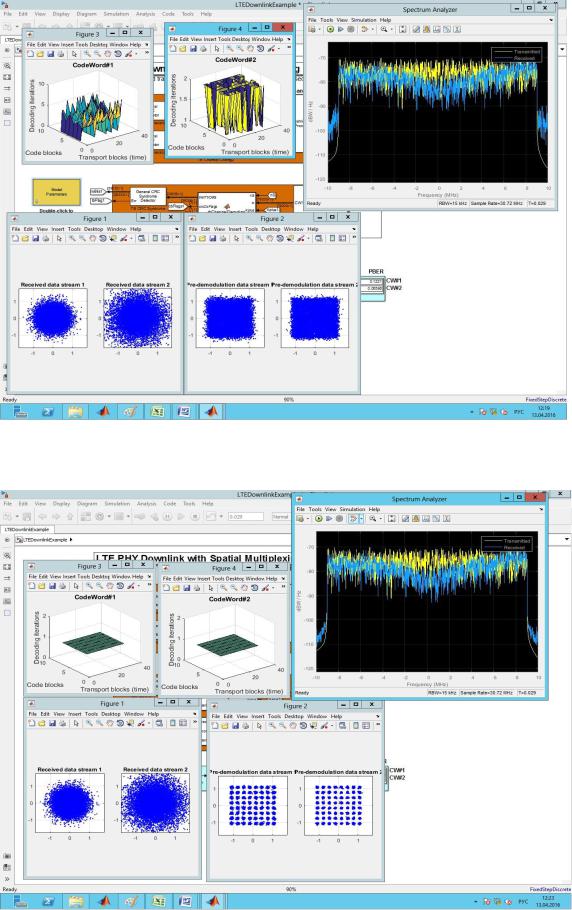Open Analysis menu in Simulink window (12:23 screenshot)

click(146, 504)
